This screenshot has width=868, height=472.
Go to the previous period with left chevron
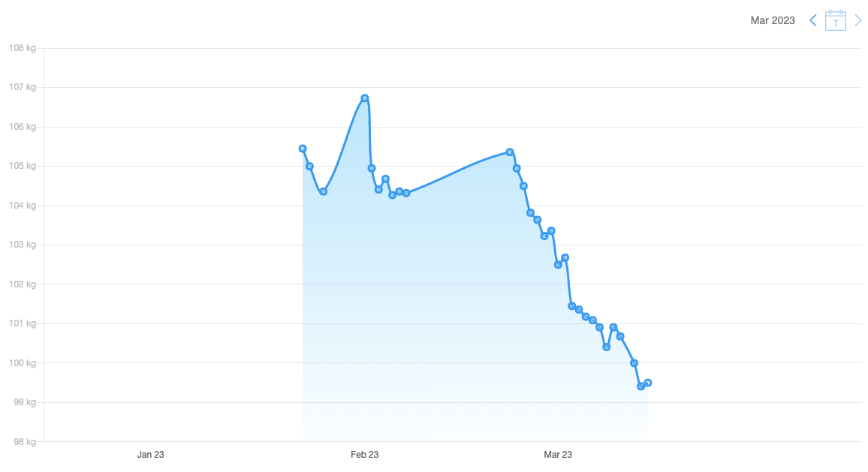point(812,20)
